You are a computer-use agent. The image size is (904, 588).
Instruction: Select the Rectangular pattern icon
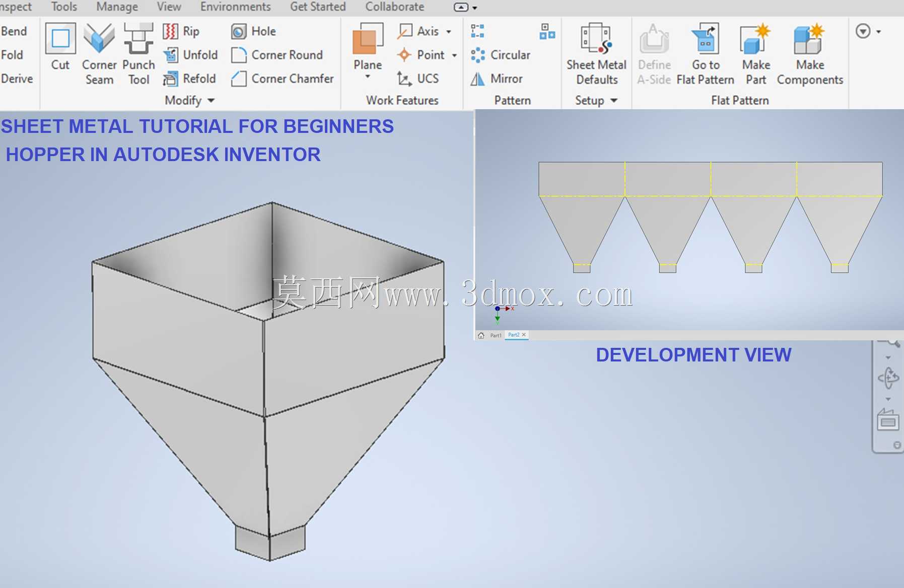(477, 31)
